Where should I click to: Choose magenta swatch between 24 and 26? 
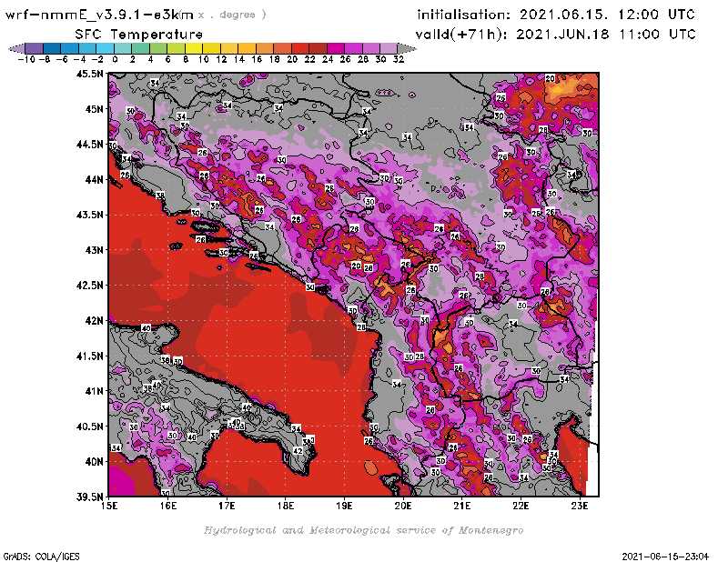(335, 48)
